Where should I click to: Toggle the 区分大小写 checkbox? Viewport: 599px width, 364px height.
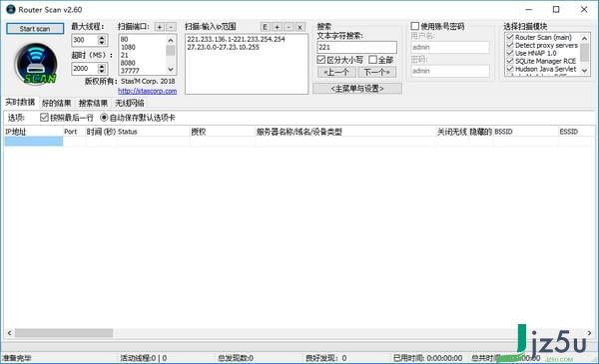(x=320, y=60)
